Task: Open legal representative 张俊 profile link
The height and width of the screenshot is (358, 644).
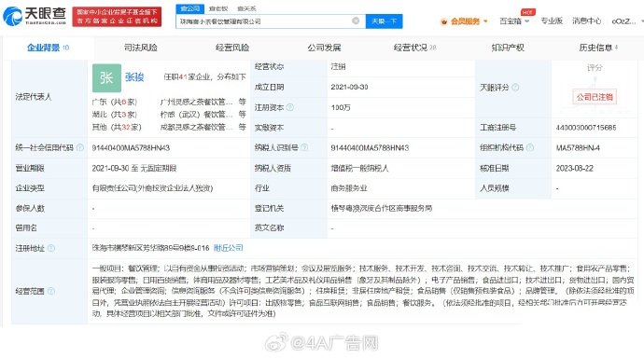Action: [134, 77]
